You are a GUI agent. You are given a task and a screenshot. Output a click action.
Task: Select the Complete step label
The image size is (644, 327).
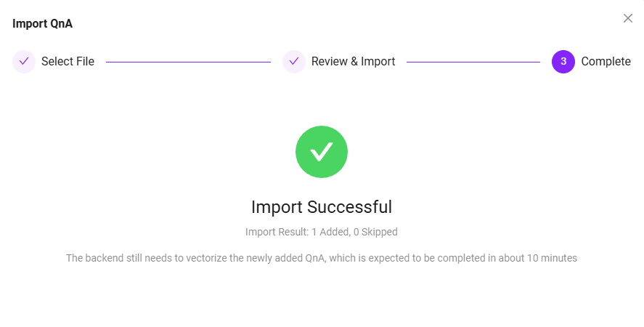point(606,62)
